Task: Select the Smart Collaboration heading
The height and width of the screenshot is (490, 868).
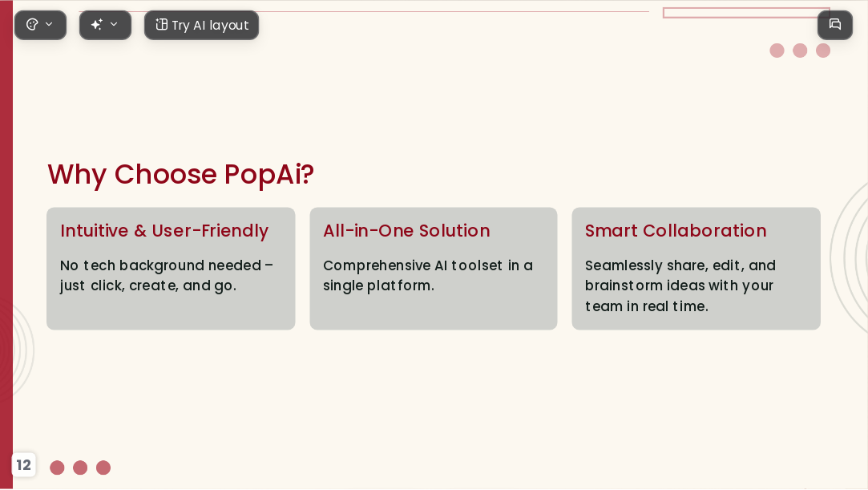Action: point(676,231)
